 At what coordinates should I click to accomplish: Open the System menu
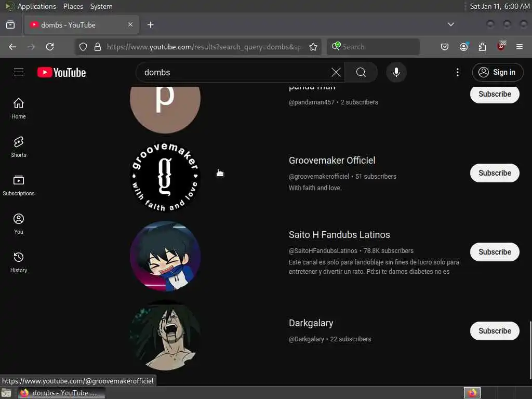[x=101, y=6]
